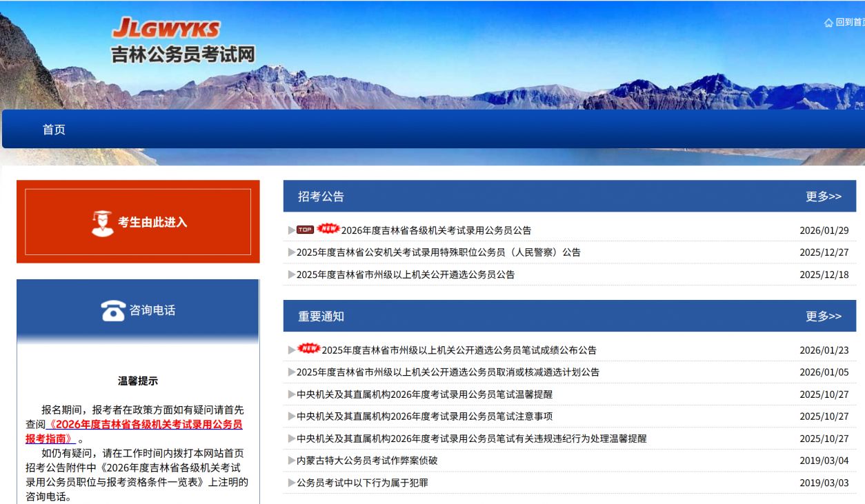Click the arrow bullet before 公务员考试中以下行为属于犯罪
Viewport: 865px width, 504px height.
pos(292,483)
